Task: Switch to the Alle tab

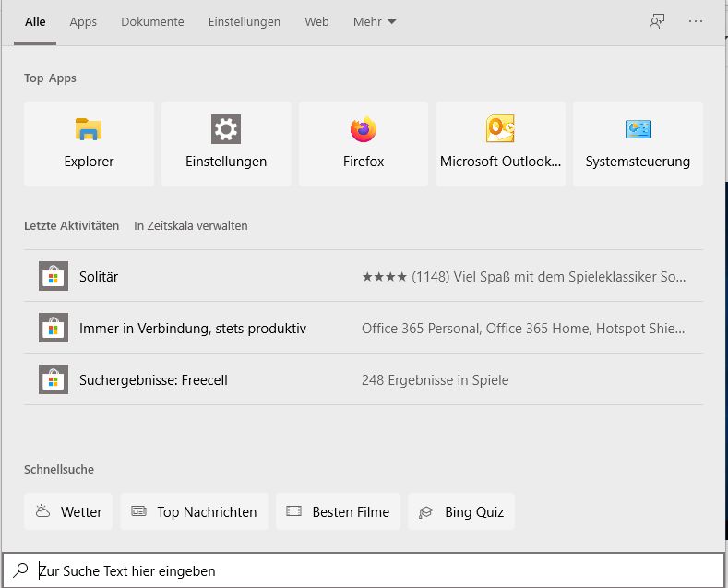Action: tap(35, 22)
